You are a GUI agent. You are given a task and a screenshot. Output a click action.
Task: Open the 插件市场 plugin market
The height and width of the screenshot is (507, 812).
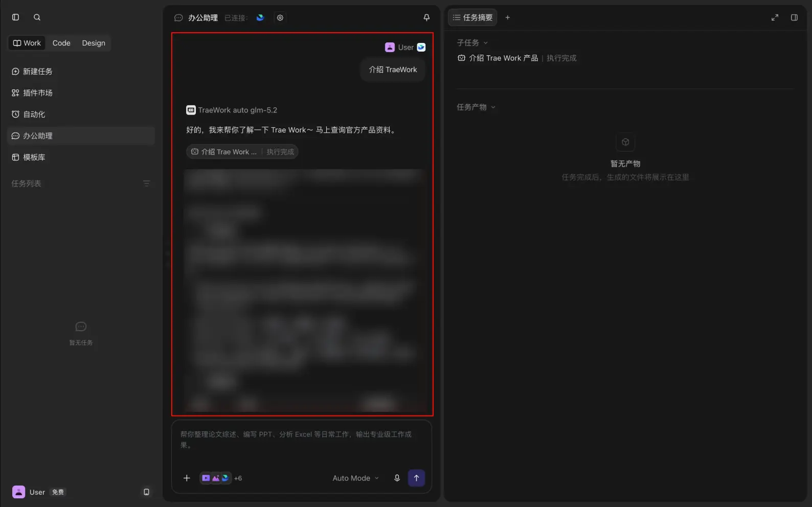tap(81, 93)
